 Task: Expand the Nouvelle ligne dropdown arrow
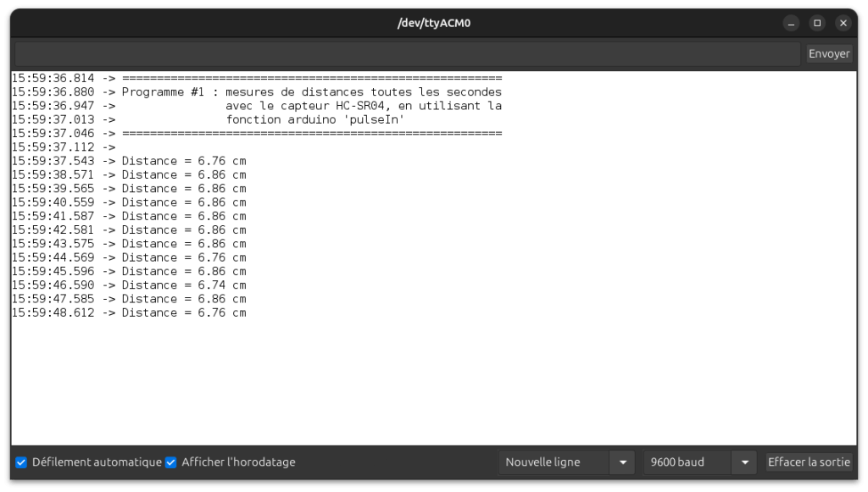[623, 462]
